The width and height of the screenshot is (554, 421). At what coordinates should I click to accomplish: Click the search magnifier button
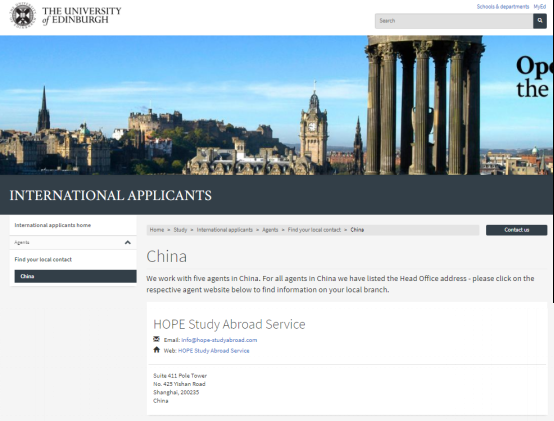540,21
